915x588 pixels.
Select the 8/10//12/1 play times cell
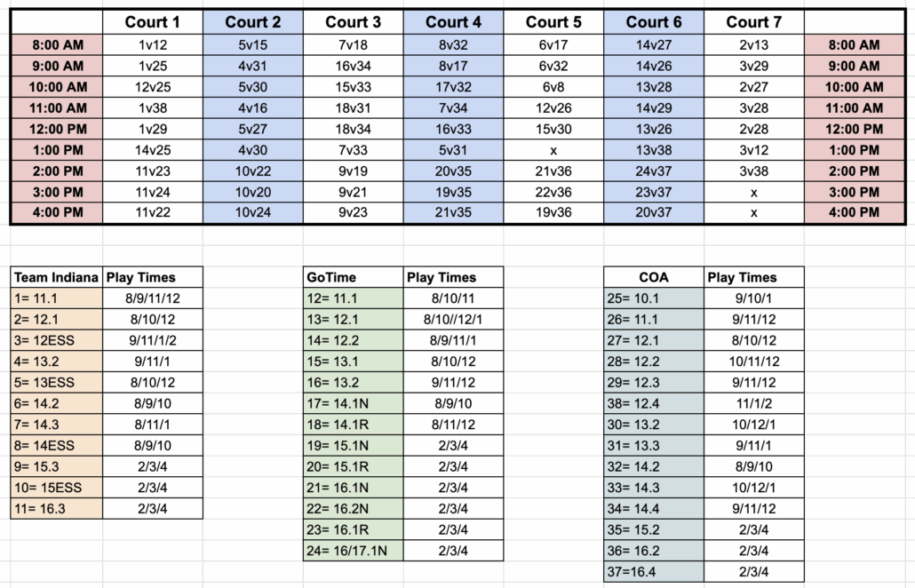coord(453,320)
